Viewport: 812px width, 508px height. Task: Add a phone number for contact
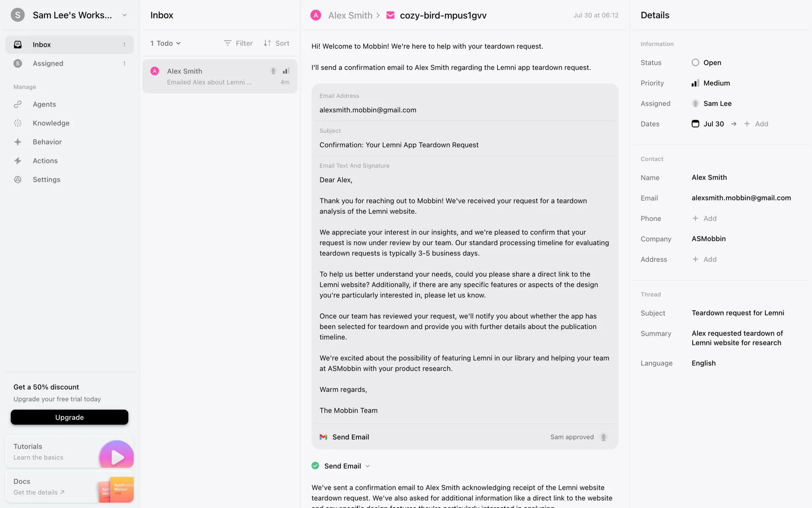click(x=704, y=218)
